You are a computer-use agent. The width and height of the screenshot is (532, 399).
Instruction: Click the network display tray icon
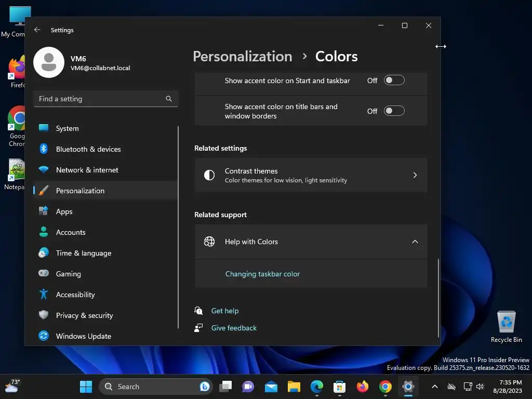pyautogui.click(x=468, y=387)
